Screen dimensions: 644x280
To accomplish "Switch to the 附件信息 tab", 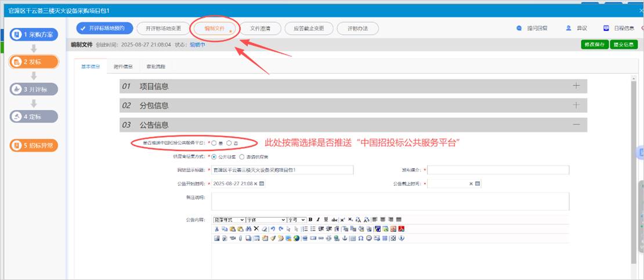I will click(123, 66).
